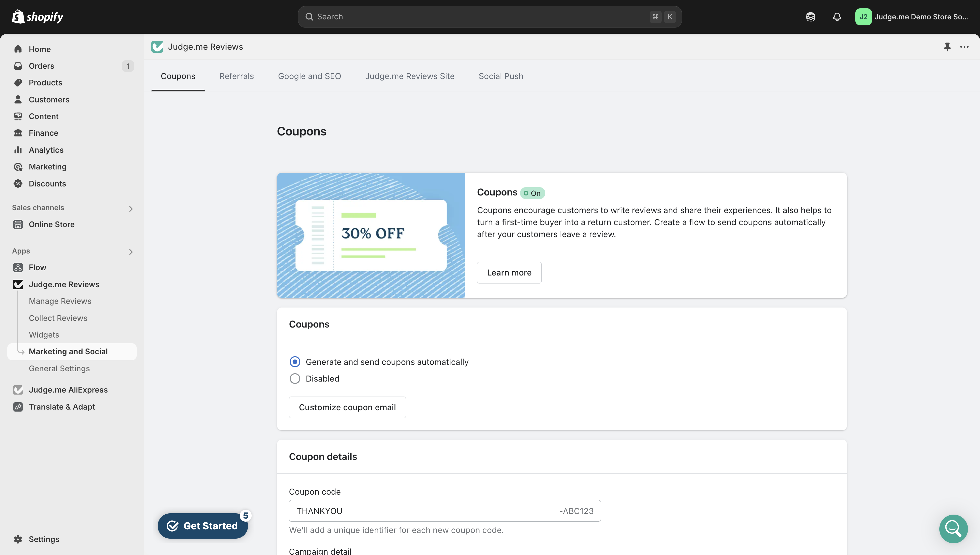Click the Learn more button
This screenshot has height=555, width=980.
pyautogui.click(x=509, y=272)
